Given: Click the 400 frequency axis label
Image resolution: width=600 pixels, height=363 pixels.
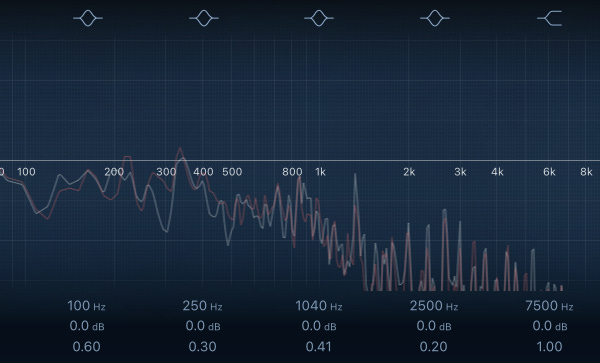Looking at the screenshot, I should [x=203, y=172].
